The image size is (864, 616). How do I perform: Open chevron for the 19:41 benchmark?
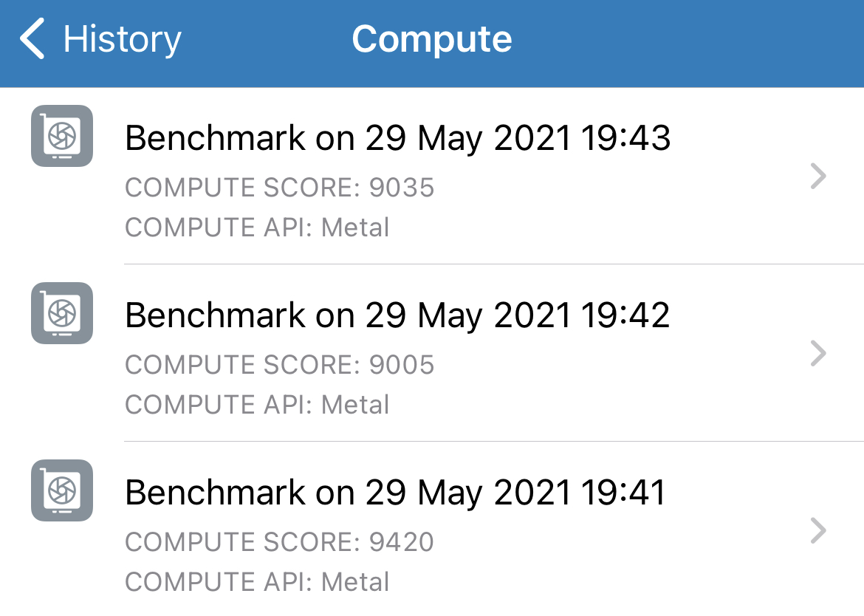[x=818, y=530]
